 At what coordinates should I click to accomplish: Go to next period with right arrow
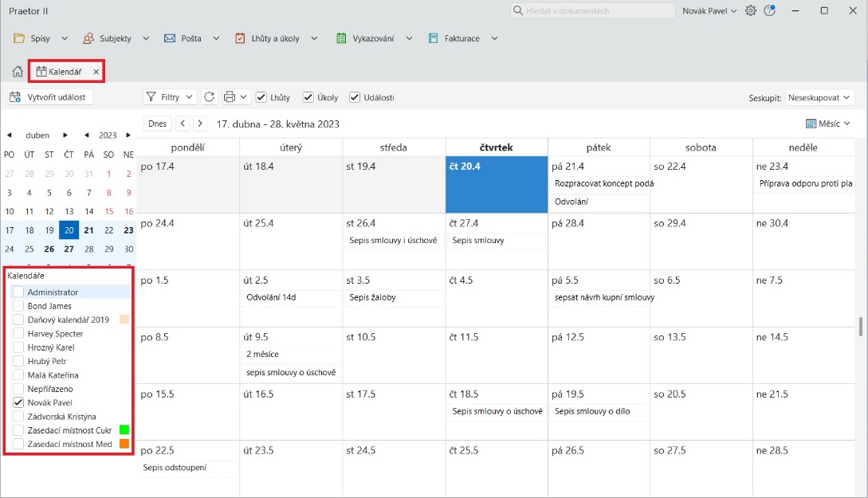(x=200, y=124)
